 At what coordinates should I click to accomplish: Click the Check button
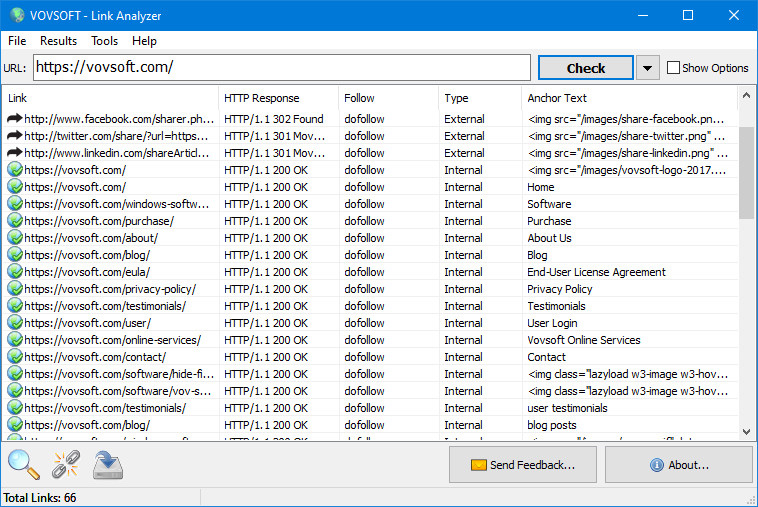585,68
